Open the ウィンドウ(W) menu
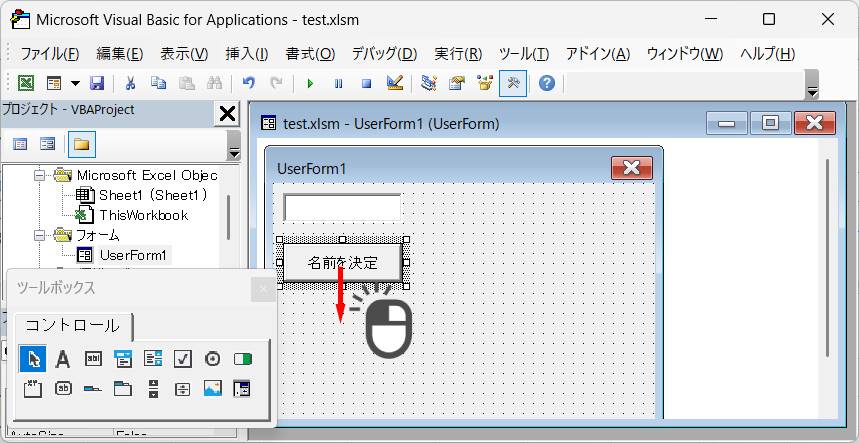Viewport: 859px width, 443px height. (x=685, y=54)
